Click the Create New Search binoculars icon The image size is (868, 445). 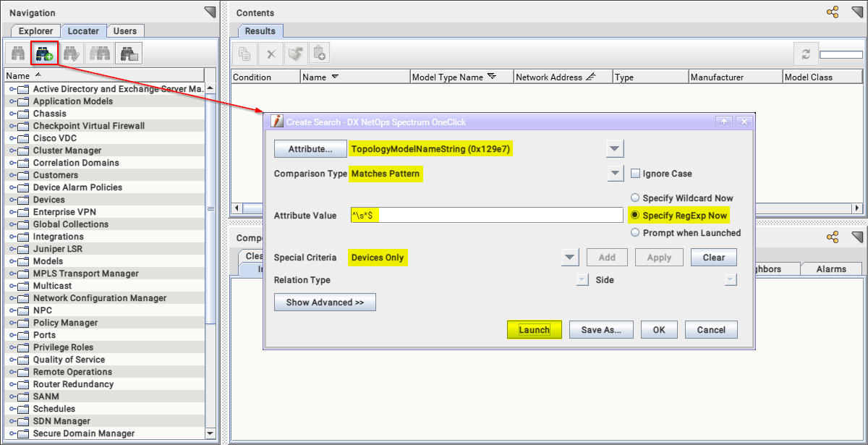click(44, 54)
